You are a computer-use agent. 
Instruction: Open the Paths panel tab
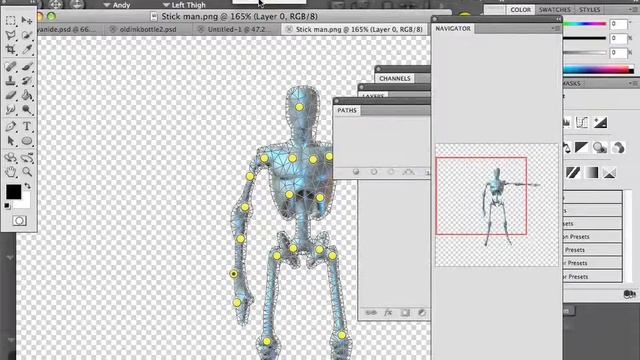347,110
